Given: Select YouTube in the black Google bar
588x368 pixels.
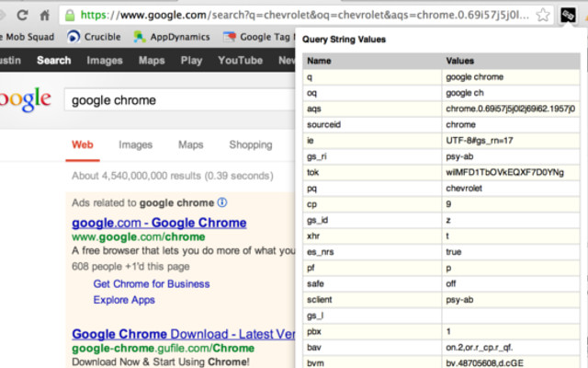Looking at the screenshot, I should (241, 60).
